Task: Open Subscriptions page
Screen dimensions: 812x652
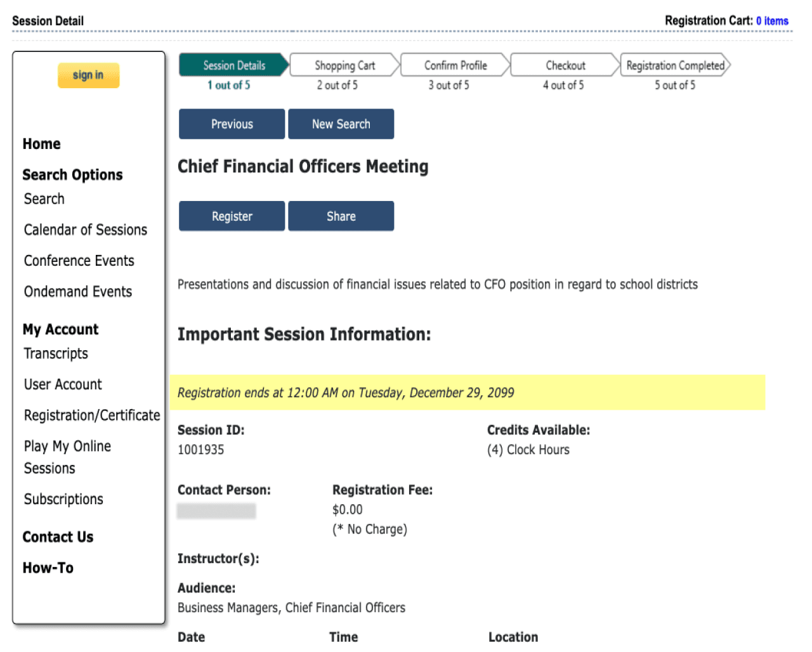Action: tap(63, 500)
